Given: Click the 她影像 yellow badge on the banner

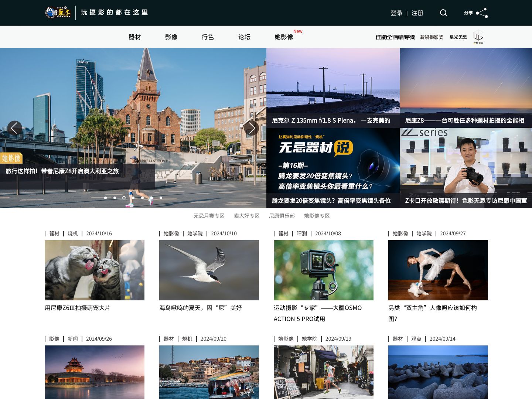Looking at the screenshot, I should 11,158.
